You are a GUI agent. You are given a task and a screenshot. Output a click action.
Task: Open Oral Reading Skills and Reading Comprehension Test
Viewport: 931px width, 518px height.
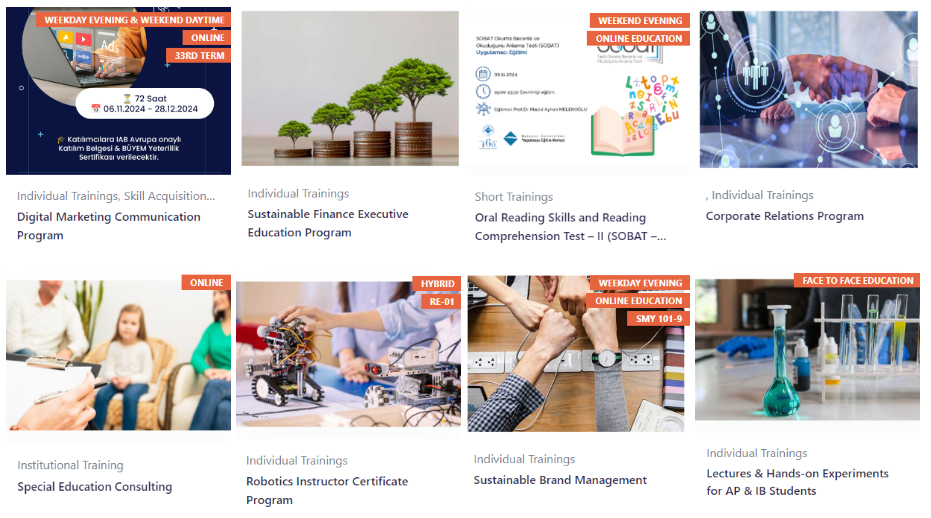click(570, 226)
